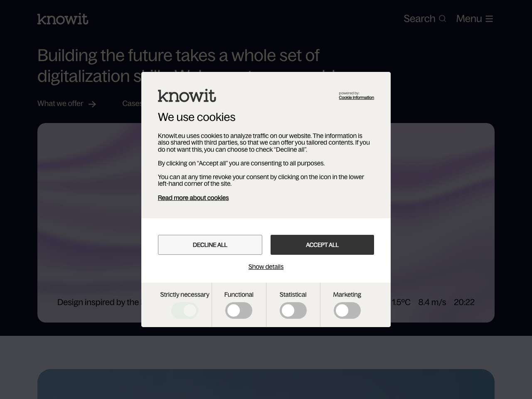Open "Read more about cookies" link
Image resolution: width=532 pixels, height=399 pixels.
point(193,198)
